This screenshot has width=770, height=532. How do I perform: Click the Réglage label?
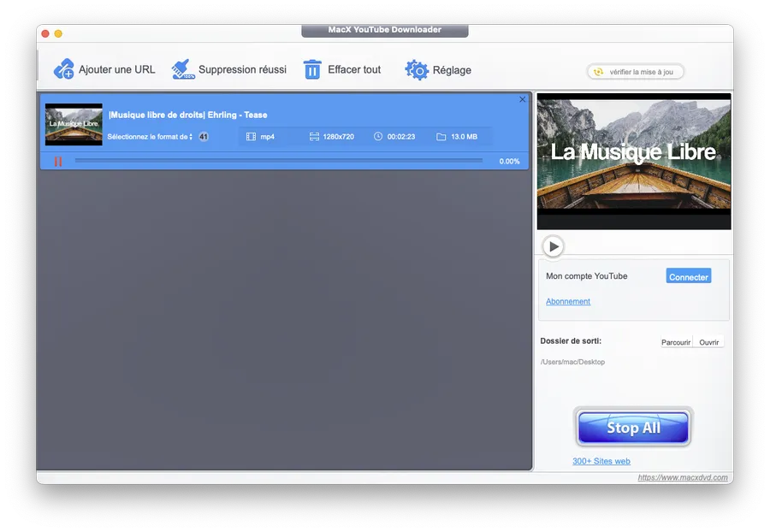click(452, 71)
